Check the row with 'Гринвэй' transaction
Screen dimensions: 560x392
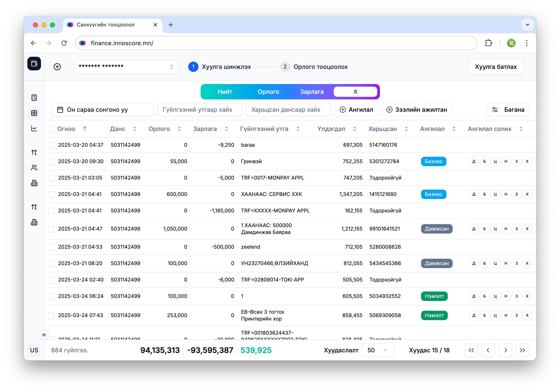pos(51,161)
